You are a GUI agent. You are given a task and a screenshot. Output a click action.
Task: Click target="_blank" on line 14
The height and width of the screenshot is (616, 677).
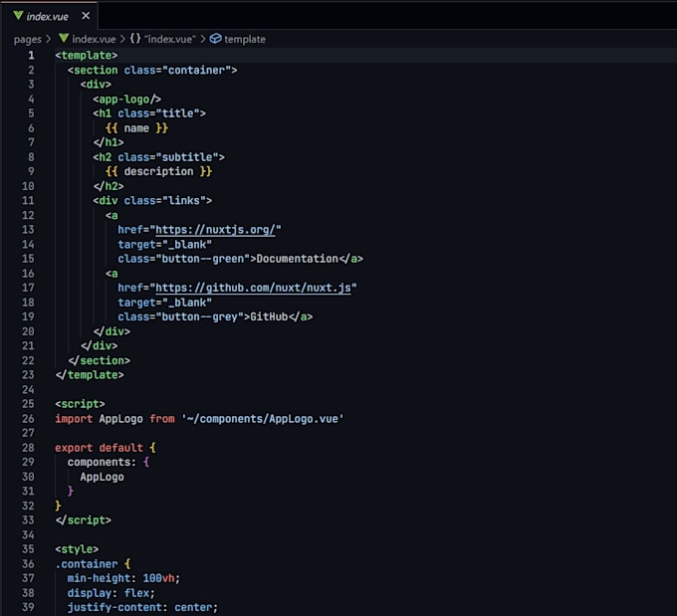point(165,245)
